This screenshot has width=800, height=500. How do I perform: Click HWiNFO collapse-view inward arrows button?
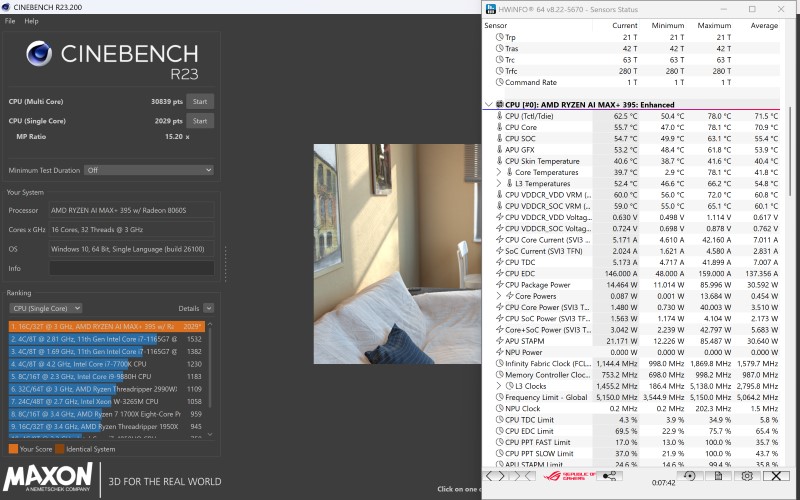click(523, 476)
